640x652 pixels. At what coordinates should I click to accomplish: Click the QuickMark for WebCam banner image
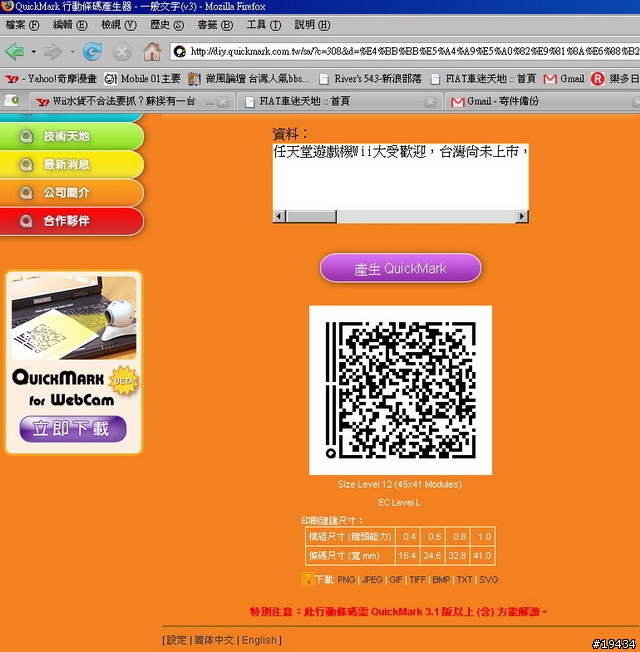coord(74,363)
